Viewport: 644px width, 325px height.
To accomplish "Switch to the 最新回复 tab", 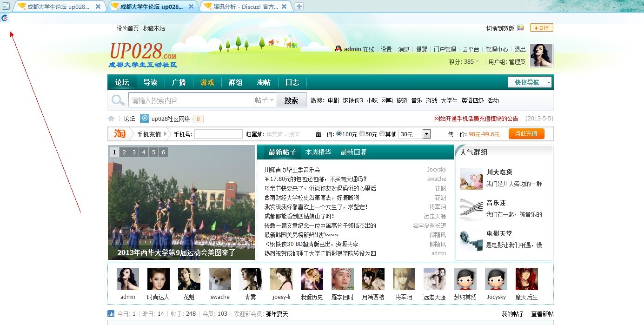I will (353, 152).
